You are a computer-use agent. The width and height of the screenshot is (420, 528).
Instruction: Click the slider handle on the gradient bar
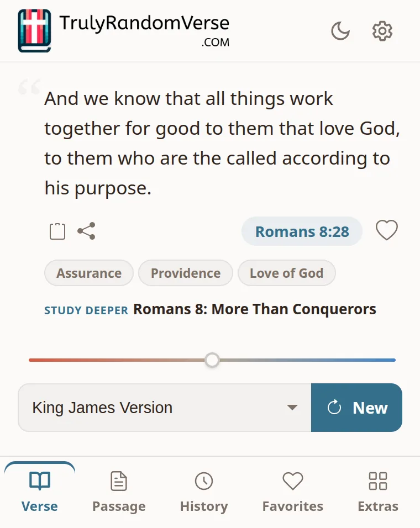[212, 360]
